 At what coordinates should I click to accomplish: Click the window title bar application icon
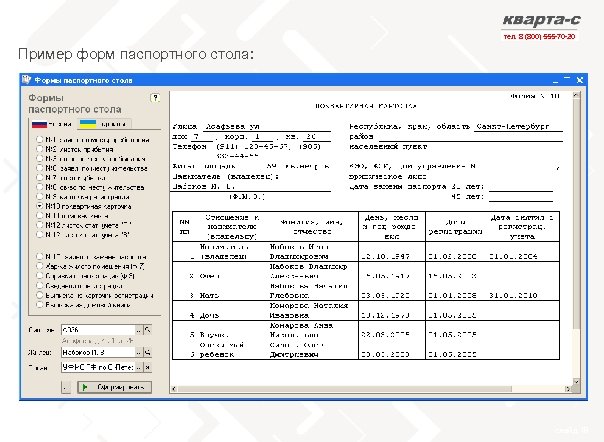26,80
